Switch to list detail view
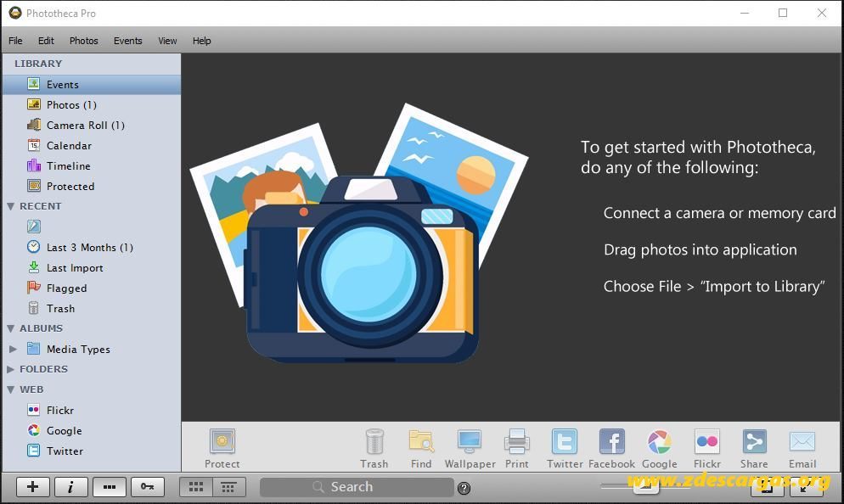The width and height of the screenshot is (844, 504). click(228, 487)
